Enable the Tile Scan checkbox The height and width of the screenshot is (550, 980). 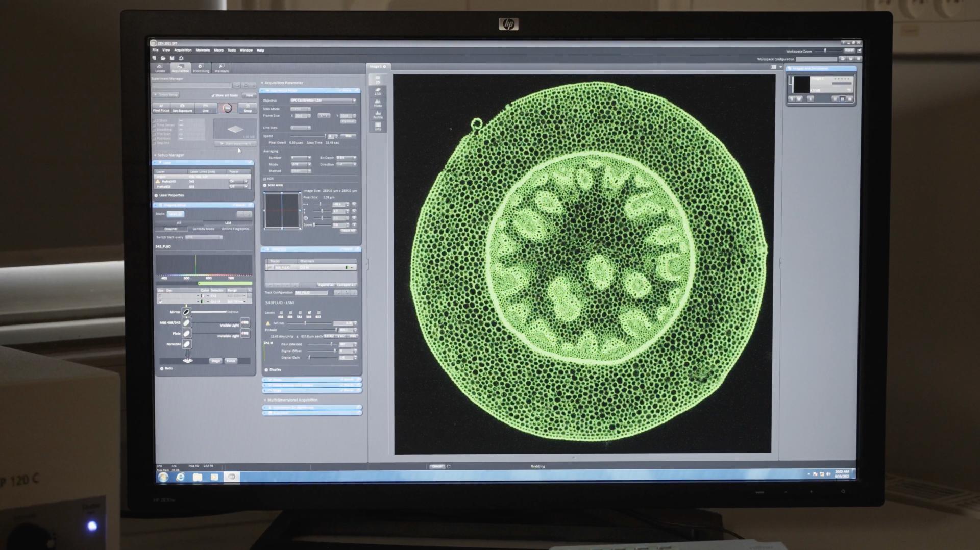tap(155, 134)
